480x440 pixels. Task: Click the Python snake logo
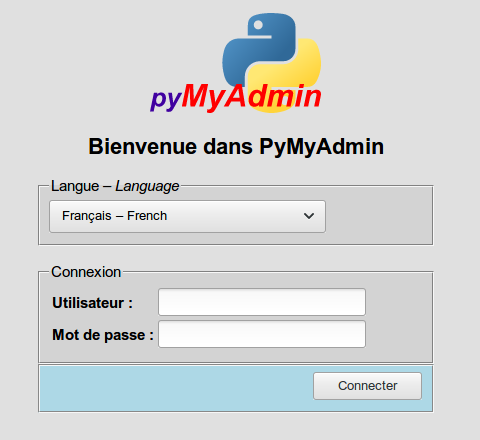point(271,63)
